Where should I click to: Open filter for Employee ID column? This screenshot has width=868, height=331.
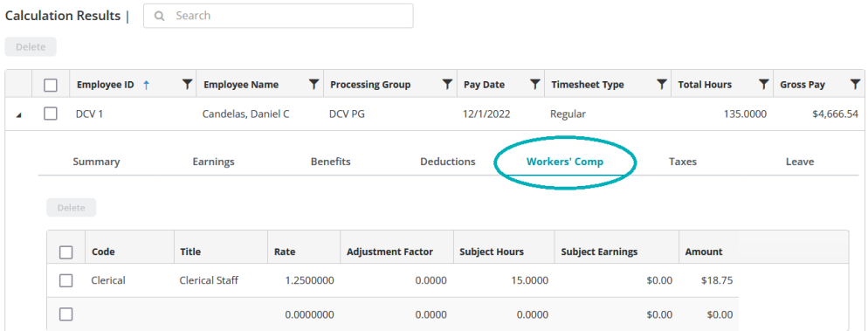tap(187, 84)
